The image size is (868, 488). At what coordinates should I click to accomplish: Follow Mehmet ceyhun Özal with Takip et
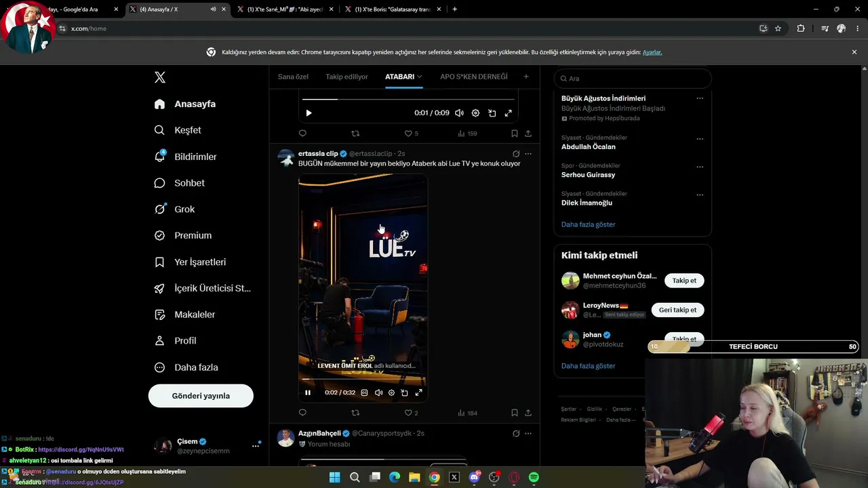coord(684,281)
